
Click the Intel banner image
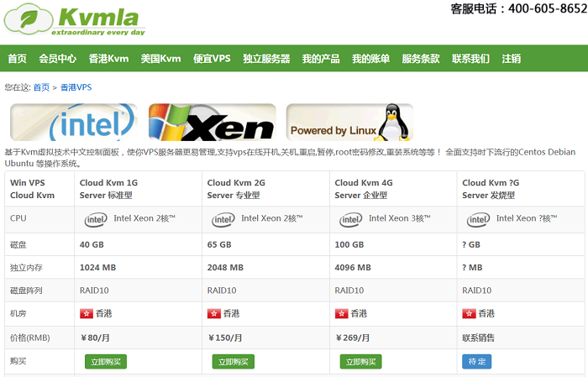(74, 123)
